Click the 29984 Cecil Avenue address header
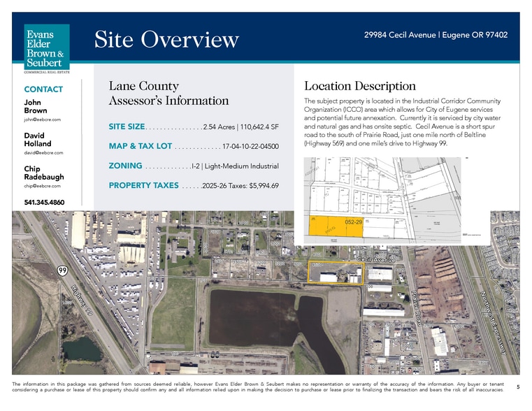 click(436, 35)
